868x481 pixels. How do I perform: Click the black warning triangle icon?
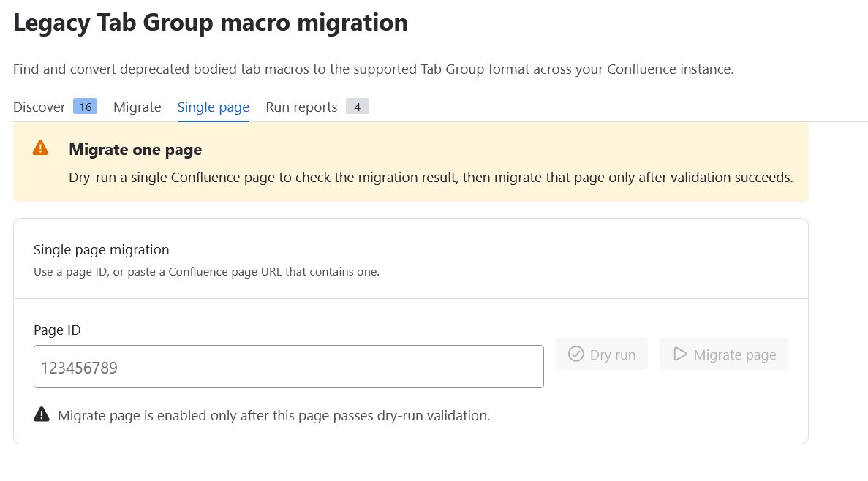(x=42, y=414)
